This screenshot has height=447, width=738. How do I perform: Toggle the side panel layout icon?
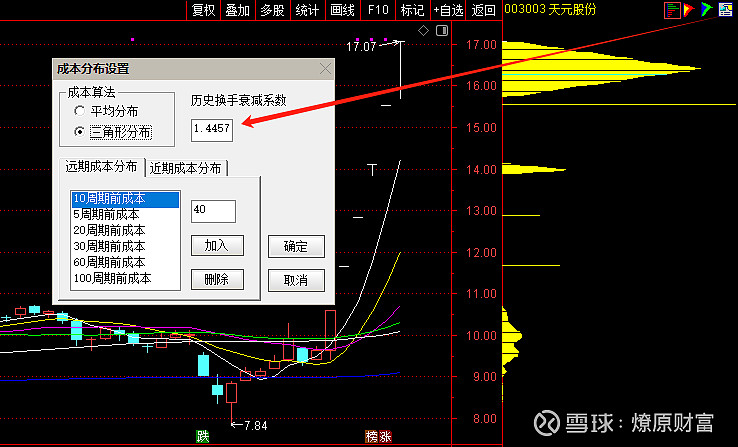[442, 31]
